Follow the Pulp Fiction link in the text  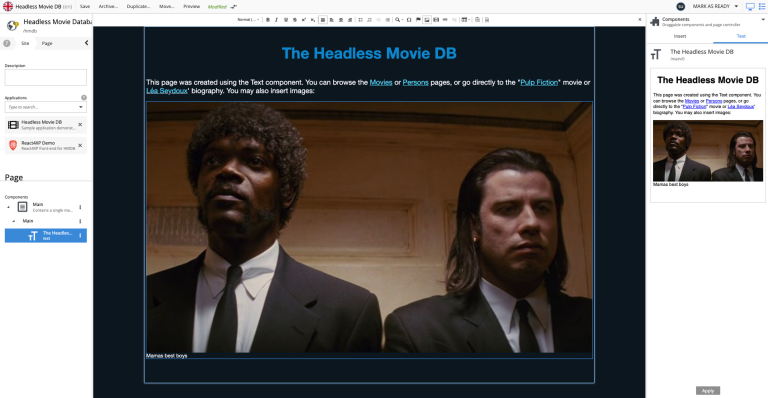(539, 82)
